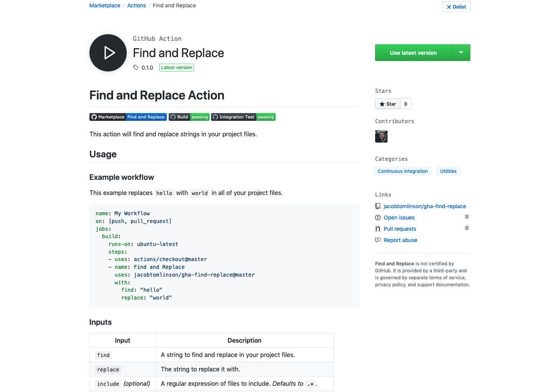Open the Actions breadcrumb link

(x=136, y=5)
